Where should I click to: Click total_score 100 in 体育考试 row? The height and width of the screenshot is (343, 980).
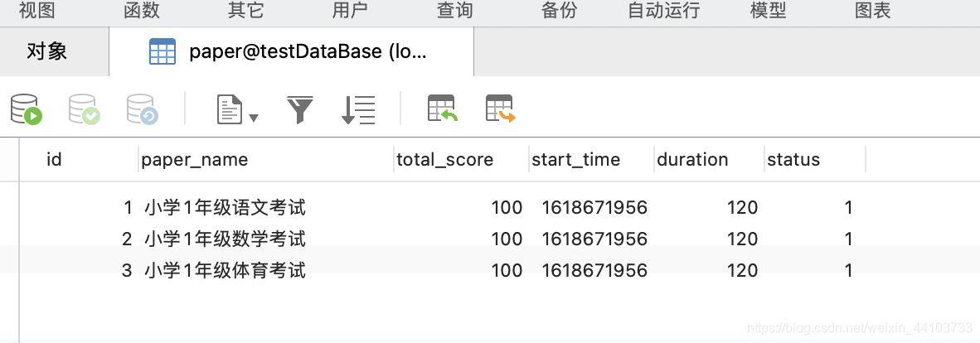click(x=507, y=271)
